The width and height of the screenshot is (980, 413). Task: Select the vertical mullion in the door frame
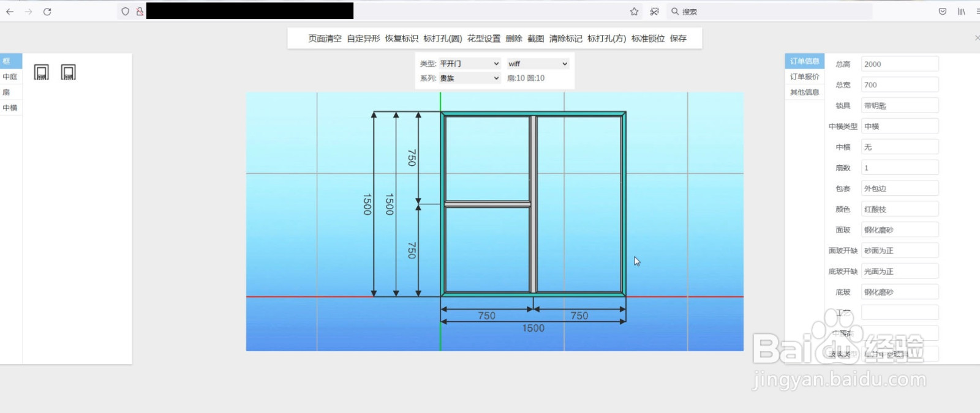[x=533, y=204]
